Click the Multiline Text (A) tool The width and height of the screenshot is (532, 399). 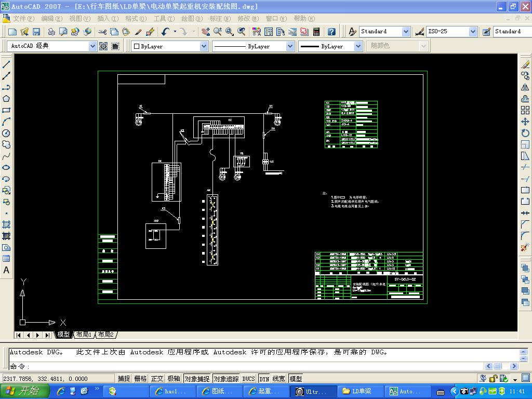(x=7, y=270)
